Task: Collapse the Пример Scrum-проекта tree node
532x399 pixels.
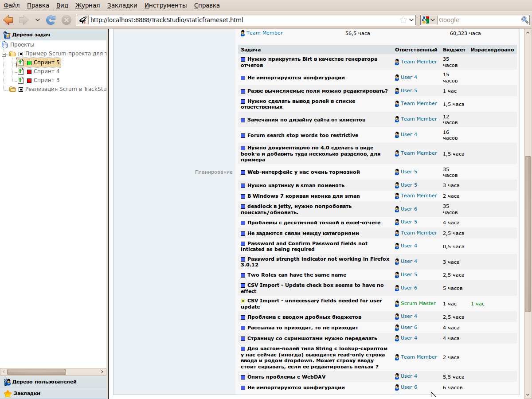Action: coord(4,54)
